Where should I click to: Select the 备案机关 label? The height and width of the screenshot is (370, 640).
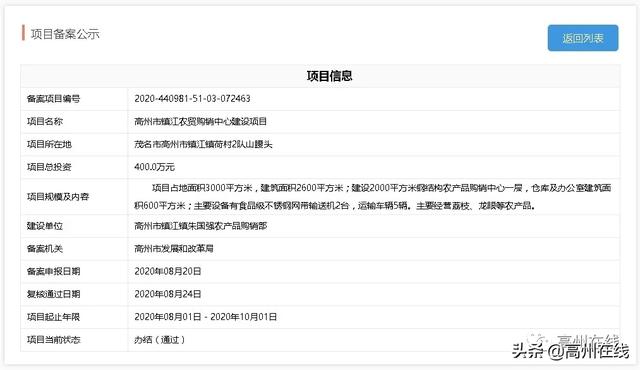[x=45, y=249]
